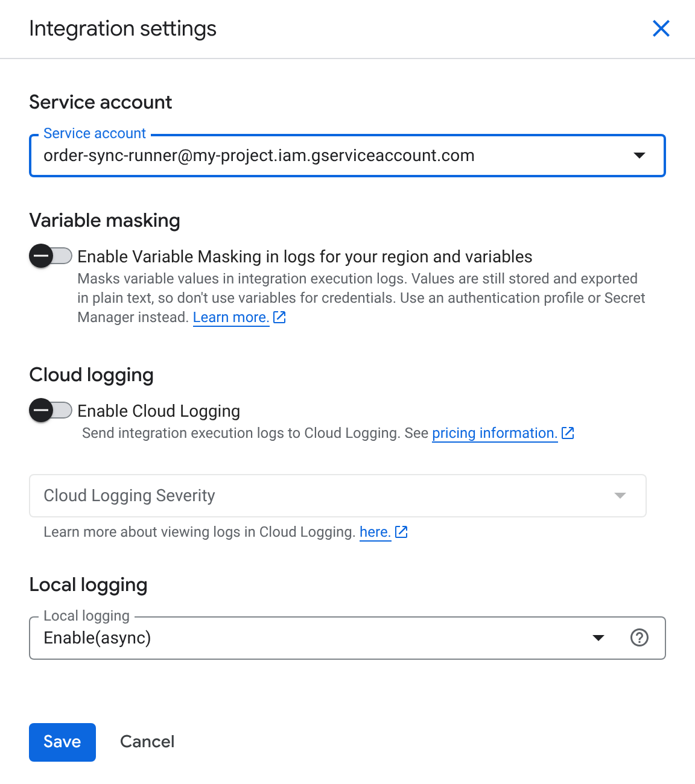Open the Cloud Logging Severity dropdown

pos(338,496)
